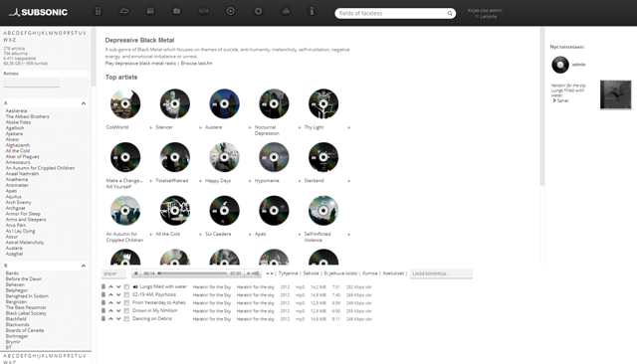Screen dimensions: 637x364
Task: Click the arrow next to Silencer
Action: click(x=201, y=127)
